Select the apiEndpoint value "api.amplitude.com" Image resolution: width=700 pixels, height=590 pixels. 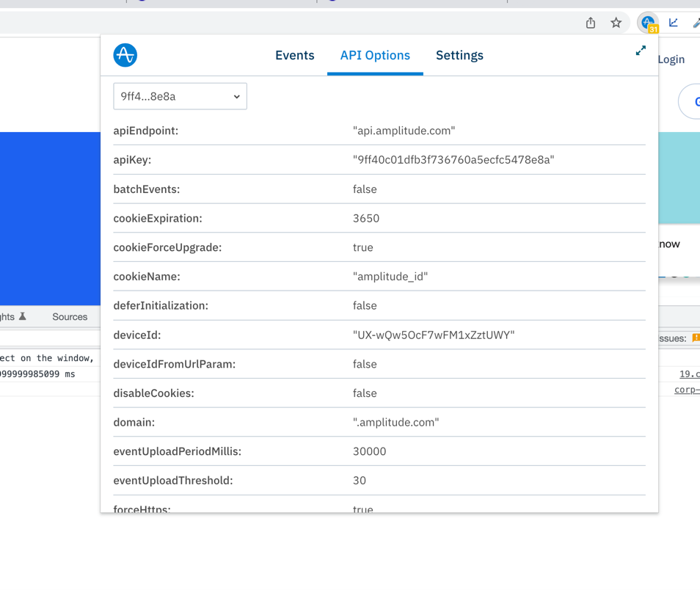404,131
